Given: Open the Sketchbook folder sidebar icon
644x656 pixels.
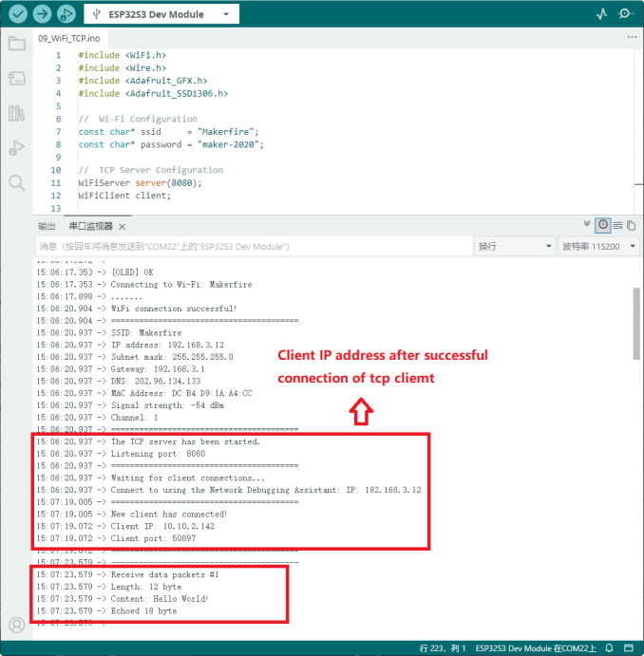Looking at the screenshot, I should [x=17, y=43].
